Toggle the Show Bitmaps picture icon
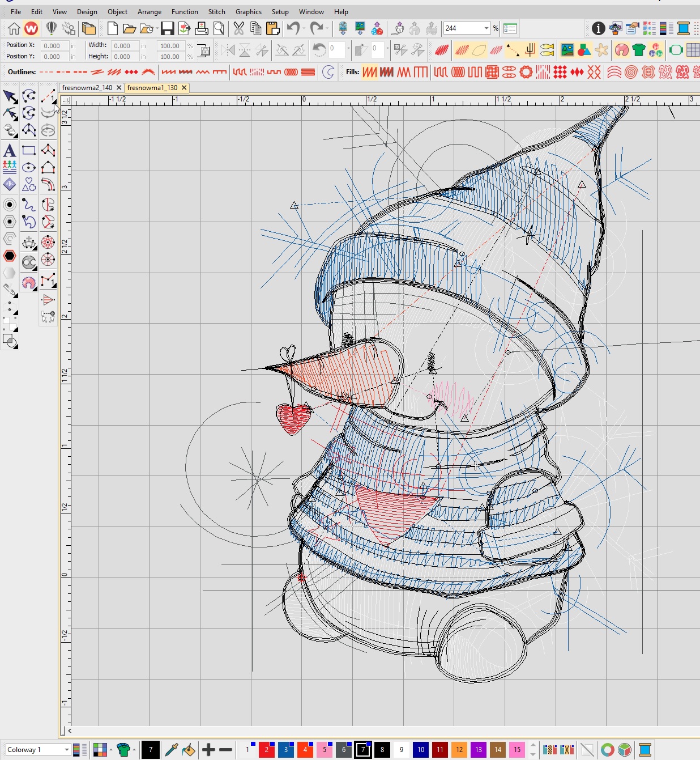This screenshot has width=700, height=760. pyautogui.click(x=567, y=50)
